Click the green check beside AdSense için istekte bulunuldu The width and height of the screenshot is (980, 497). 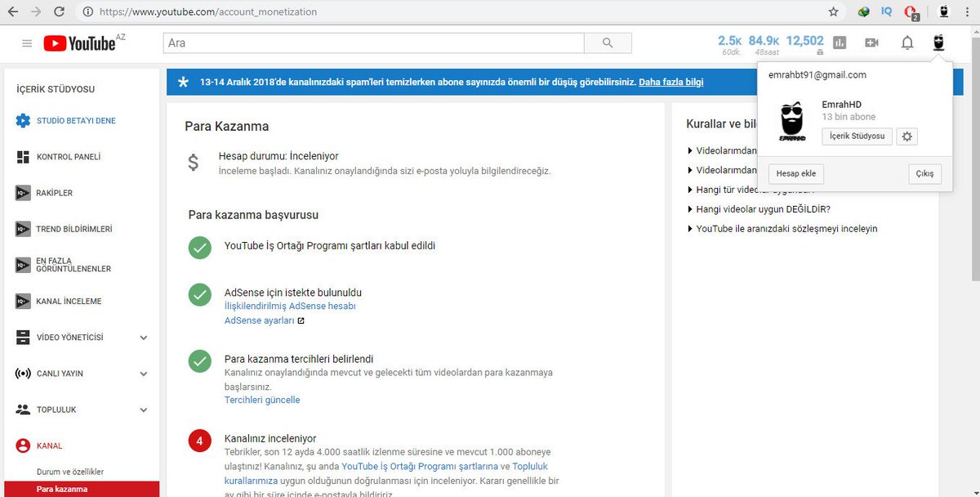(199, 294)
